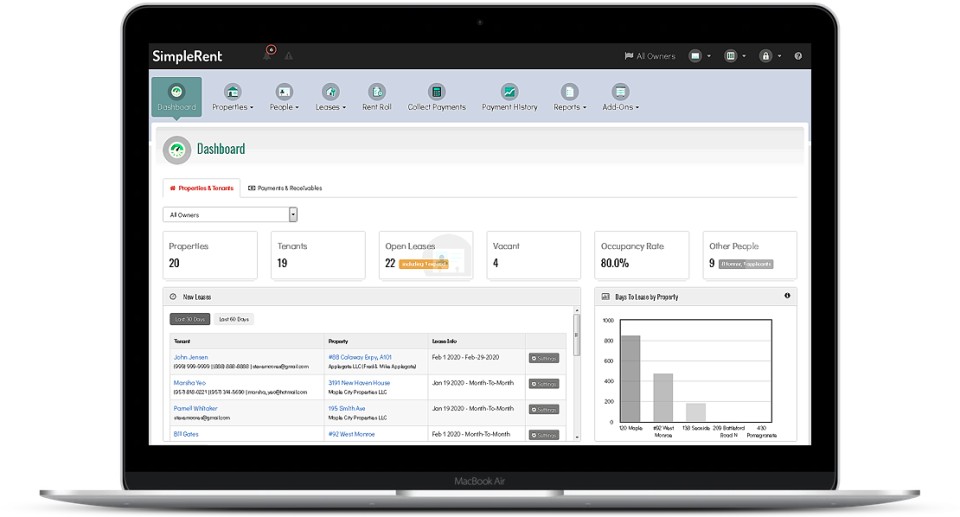Viewport: 960px width, 517px height.
Task: Expand the grid icon dropdown caret
Action: coord(744,56)
